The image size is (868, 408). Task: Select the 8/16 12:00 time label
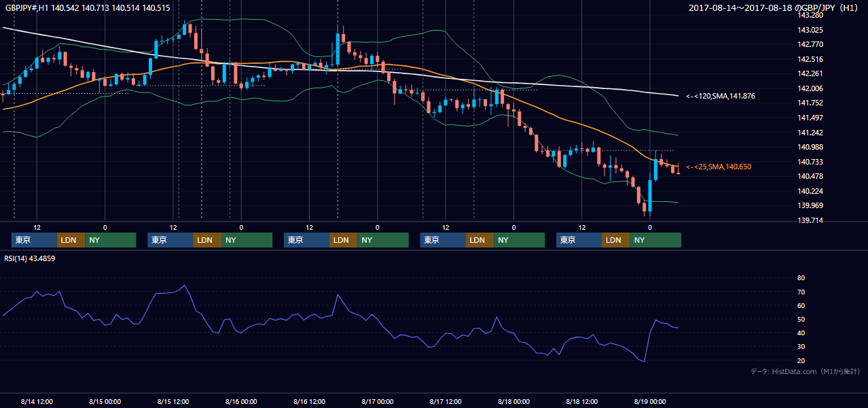point(310,402)
